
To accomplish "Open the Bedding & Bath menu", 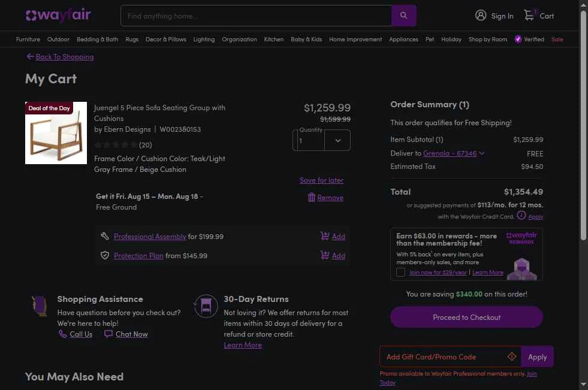I will [x=98, y=39].
